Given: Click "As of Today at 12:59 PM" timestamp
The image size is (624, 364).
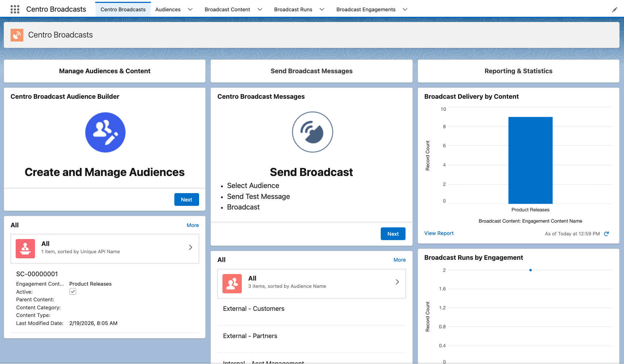Looking at the screenshot, I should click(x=572, y=234).
